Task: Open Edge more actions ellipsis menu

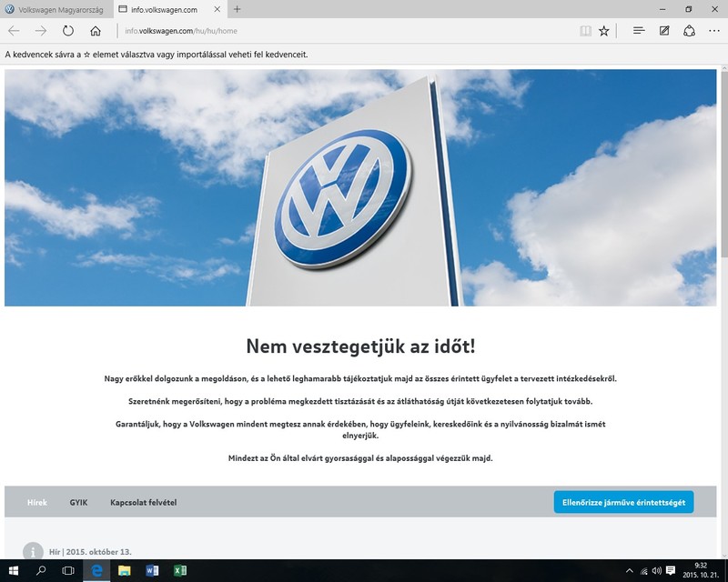Action: pyautogui.click(x=714, y=31)
